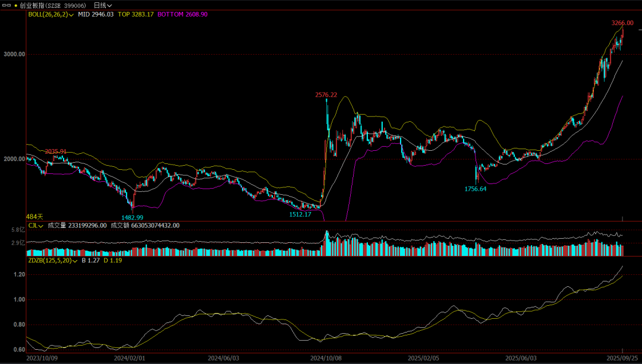Click the 2023/10/09 date on time axis
The height and width of the screenshot is (364, 642).
(x=42, y=359)
